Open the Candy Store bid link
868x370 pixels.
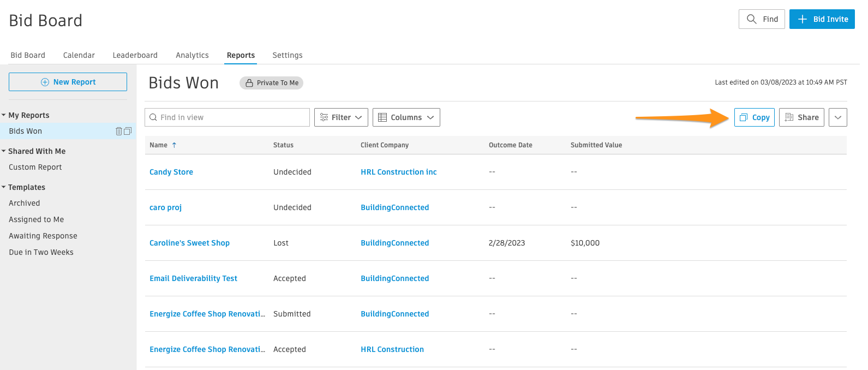point(171,172)
